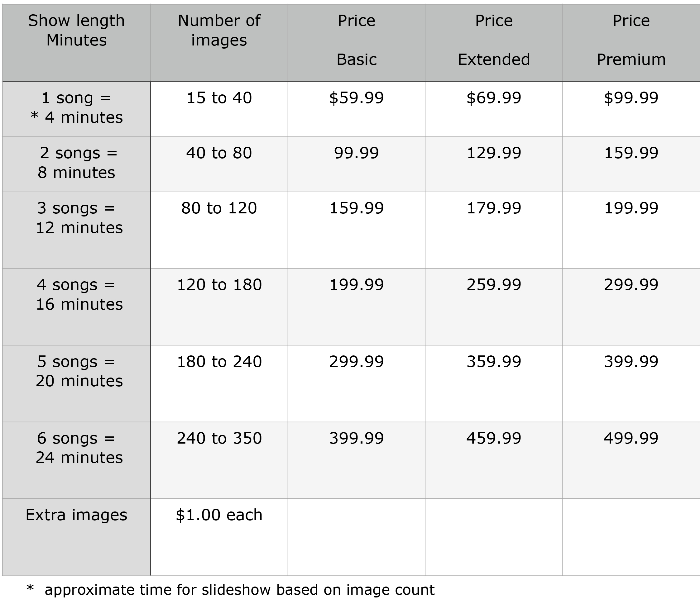
Task: Select the "Number of images" header cell
Action: click(x=219, y=31)
